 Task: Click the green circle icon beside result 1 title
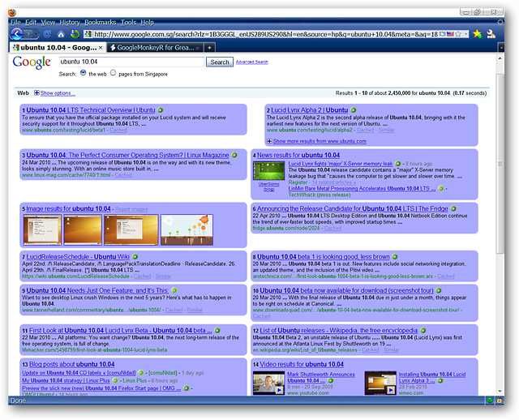coord(161,110)
